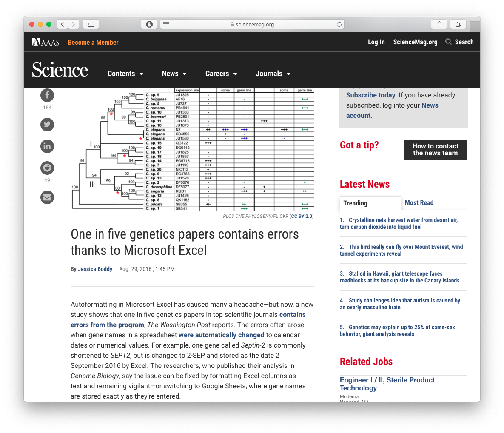
Task: Switch to the Most Read tab
Action: pyautogui.click(x=419, y=203)
